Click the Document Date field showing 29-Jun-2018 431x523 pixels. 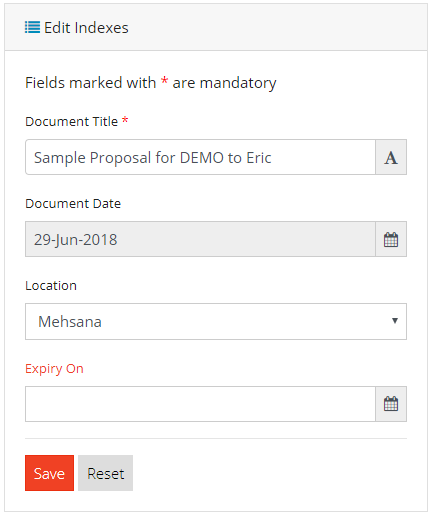(x=200, y=239)
